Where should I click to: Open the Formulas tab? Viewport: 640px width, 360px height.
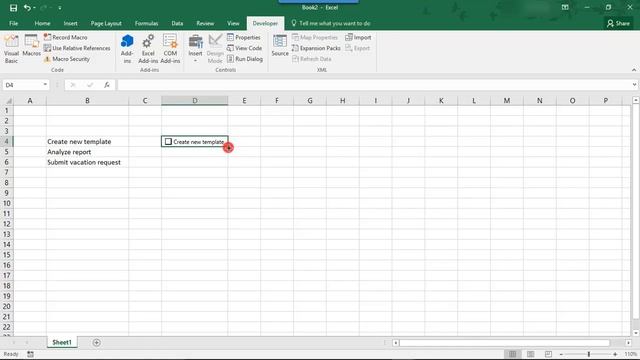pyautogui.click(x=147, y=23)
